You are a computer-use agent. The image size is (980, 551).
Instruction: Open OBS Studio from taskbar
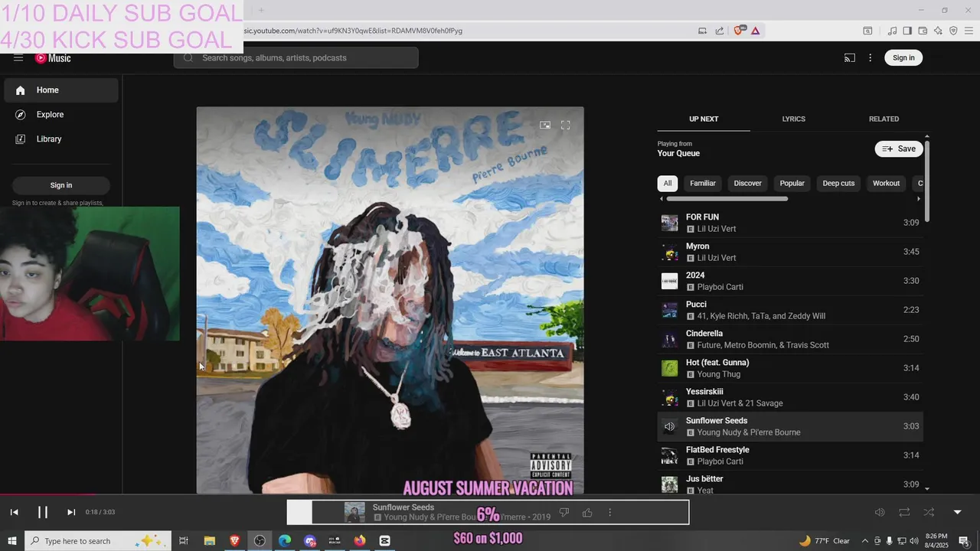pos(260,541)
